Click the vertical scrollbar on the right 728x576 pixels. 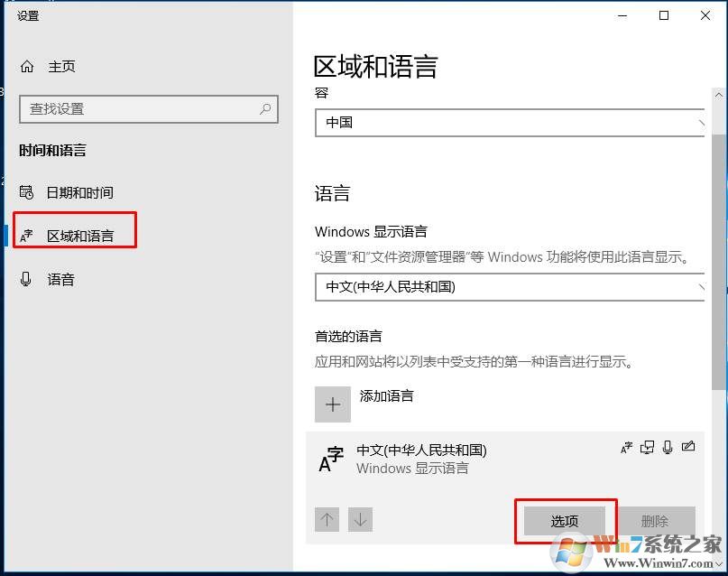718,253
